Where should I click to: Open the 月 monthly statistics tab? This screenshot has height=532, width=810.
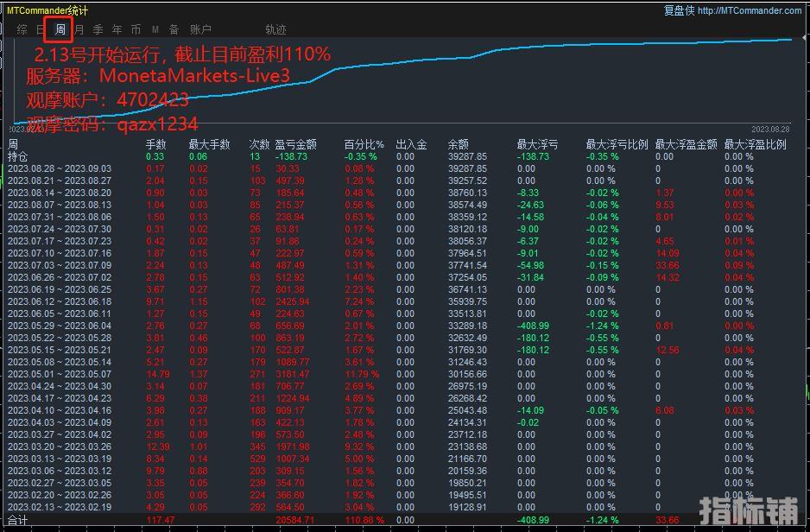point(79,29)
